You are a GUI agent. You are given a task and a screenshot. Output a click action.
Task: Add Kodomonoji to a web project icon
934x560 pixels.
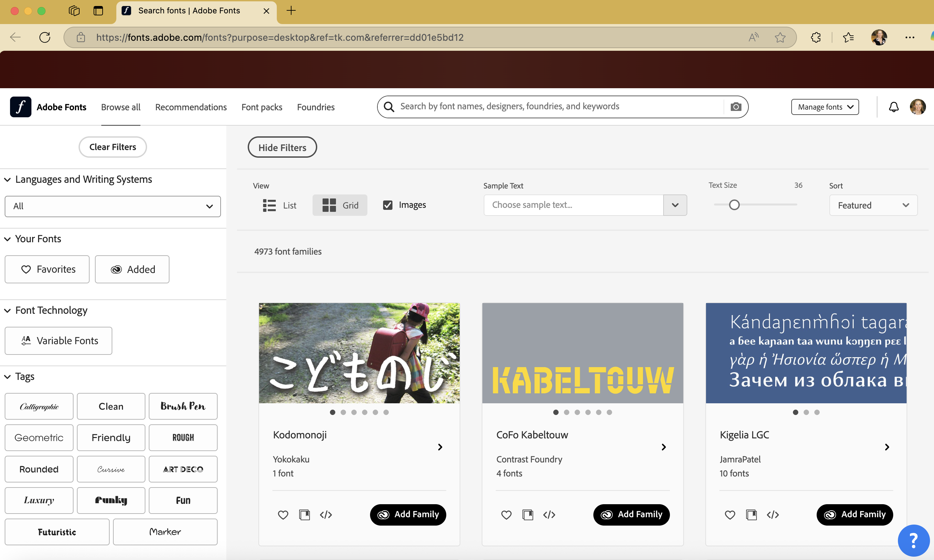(304, 515)
